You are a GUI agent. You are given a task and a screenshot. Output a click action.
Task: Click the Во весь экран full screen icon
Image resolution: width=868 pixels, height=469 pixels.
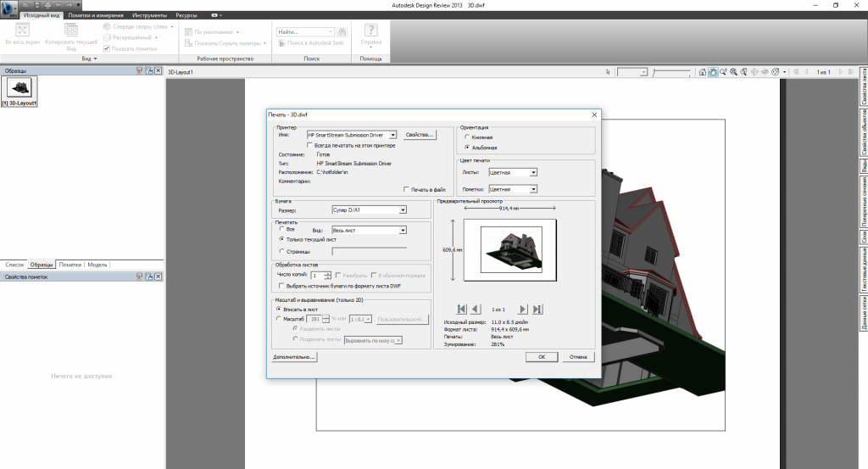pyautogui.click(x=22, y=30)
